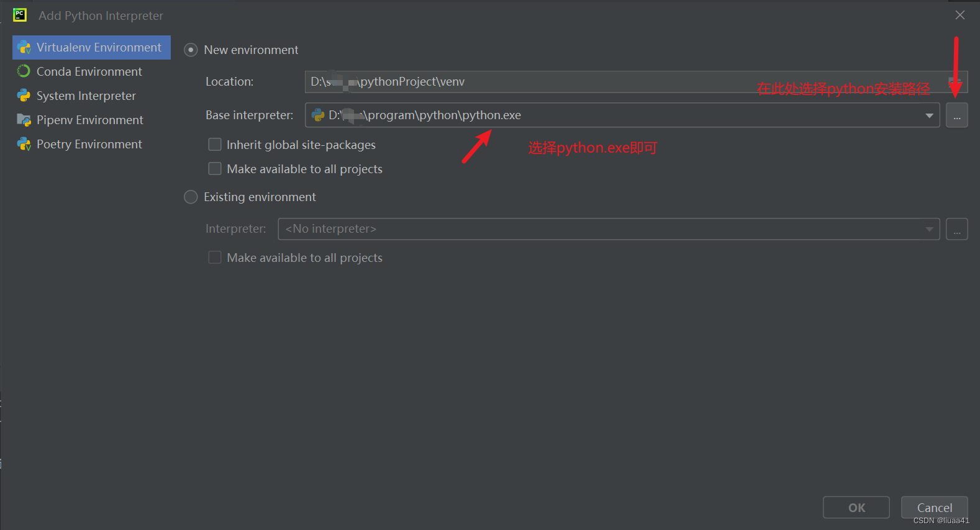Screen dimensions: 980x530
Task: Close the Add Python Interpreter dialog
Action: (960, 15)
